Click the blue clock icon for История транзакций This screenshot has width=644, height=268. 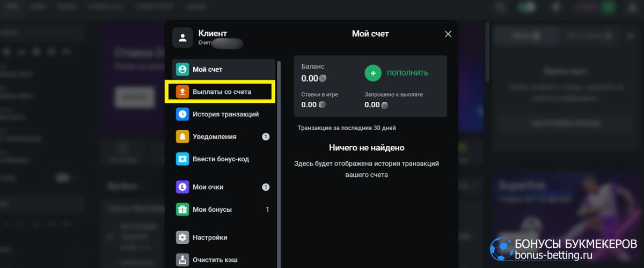coord(182,114)
